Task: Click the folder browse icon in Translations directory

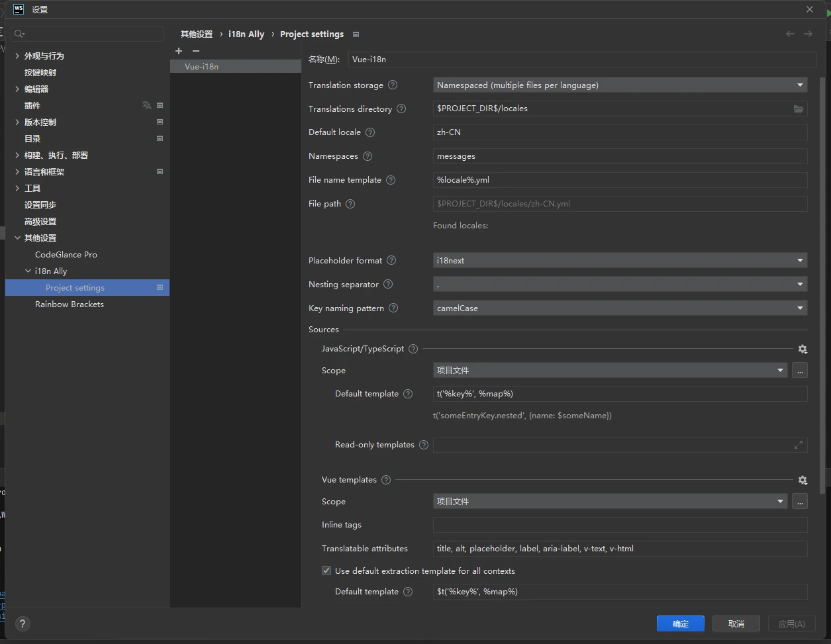Action: point(799,109)
